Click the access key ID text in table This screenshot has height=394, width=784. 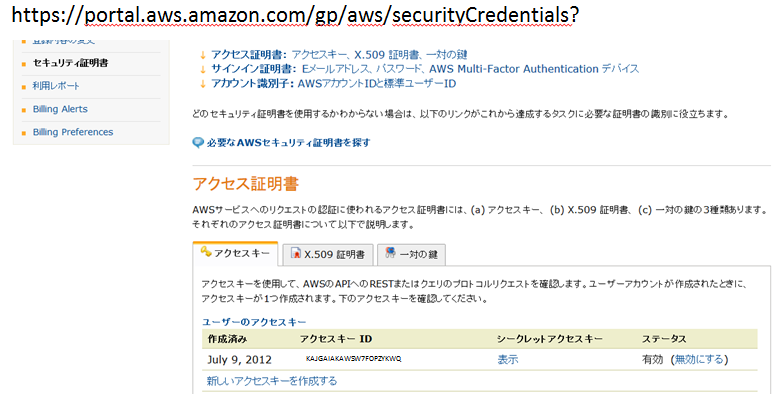pos(354,359)
